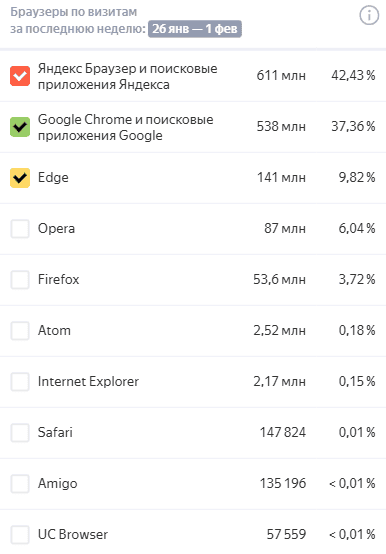
Task: Enable the Opera checkbox
Action: pos(20,229)
